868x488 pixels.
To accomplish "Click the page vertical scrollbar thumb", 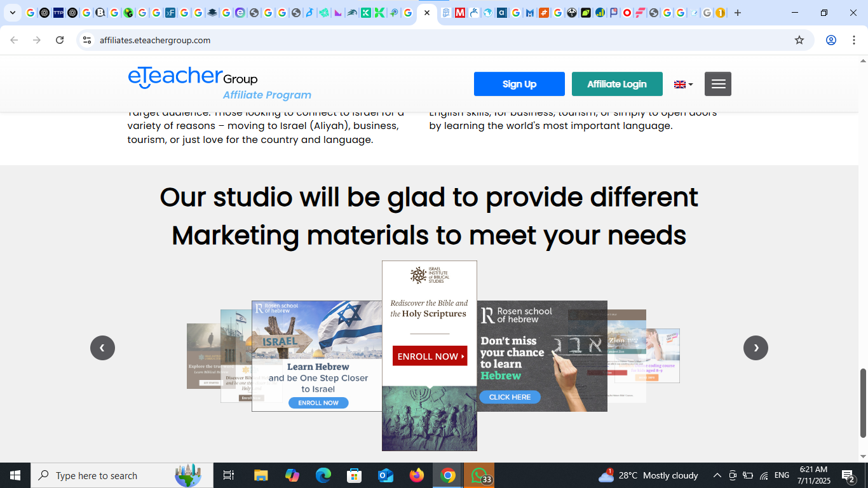I will coord(863,403).
